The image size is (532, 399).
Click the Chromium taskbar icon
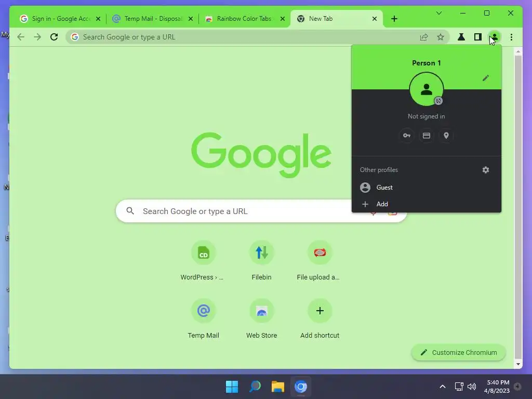coord(301,387)
